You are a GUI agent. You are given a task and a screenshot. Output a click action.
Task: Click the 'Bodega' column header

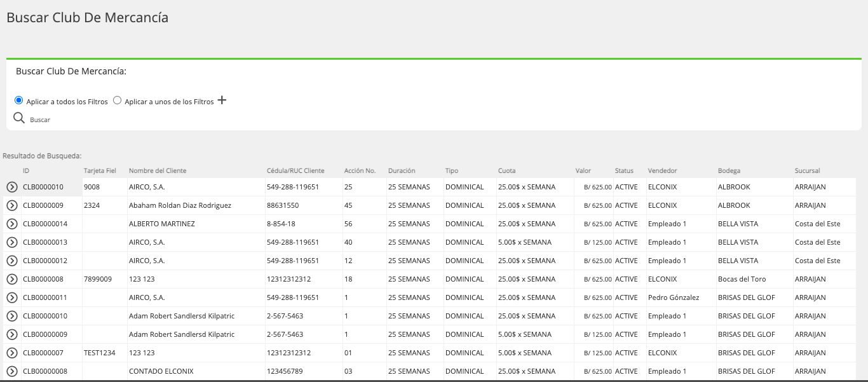729,170
